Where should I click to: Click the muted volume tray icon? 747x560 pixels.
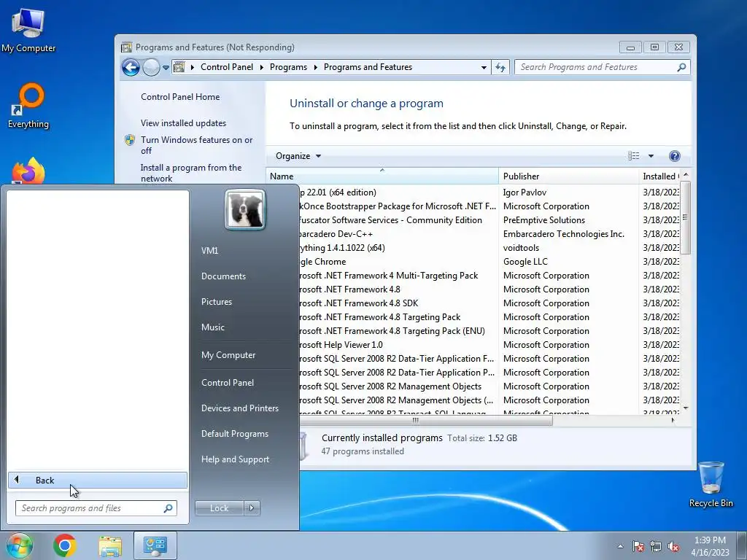coord(673,546)
